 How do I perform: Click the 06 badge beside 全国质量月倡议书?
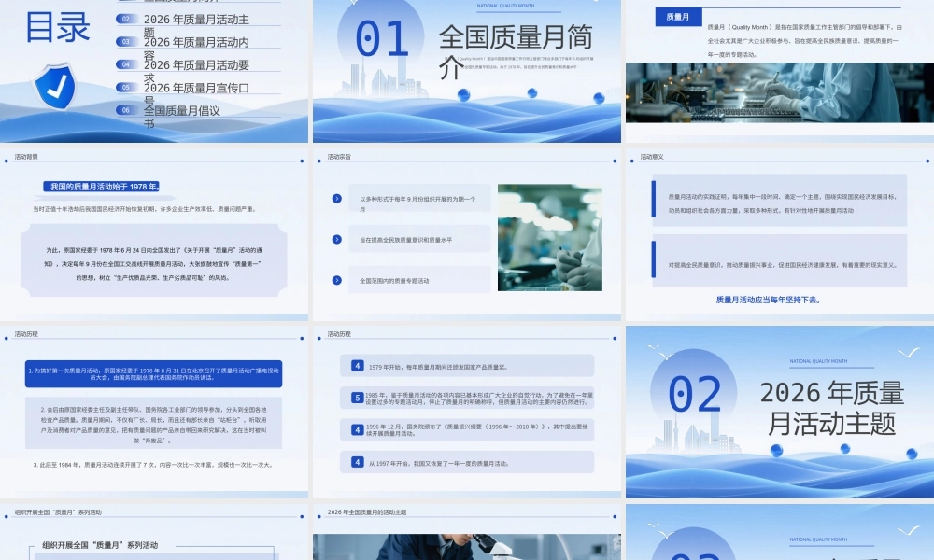(126, 110)
